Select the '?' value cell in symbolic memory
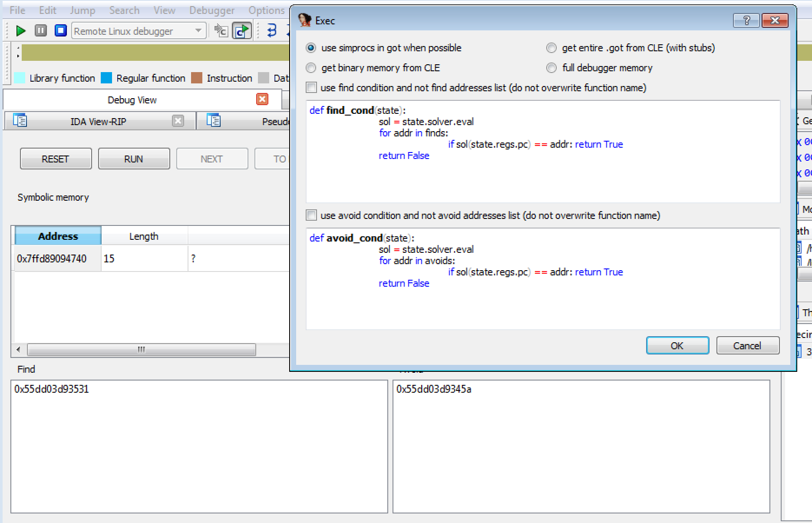Screen dimensions: 812x523 tap(238, 259)
